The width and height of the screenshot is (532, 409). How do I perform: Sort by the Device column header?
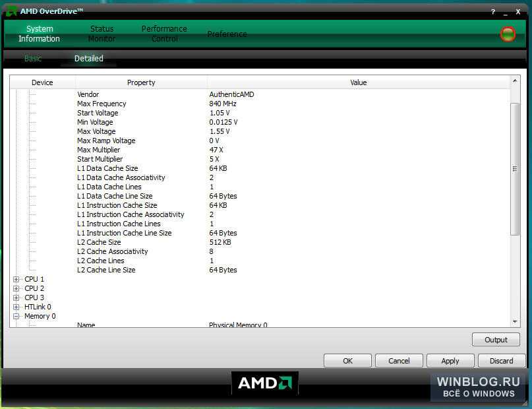point(42,82)
